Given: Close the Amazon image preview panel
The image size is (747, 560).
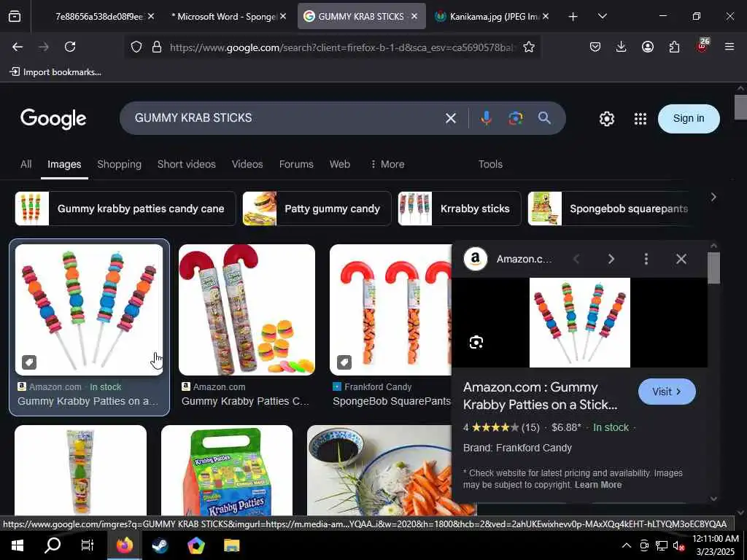Looking at the screenshot, I should 681,259.
